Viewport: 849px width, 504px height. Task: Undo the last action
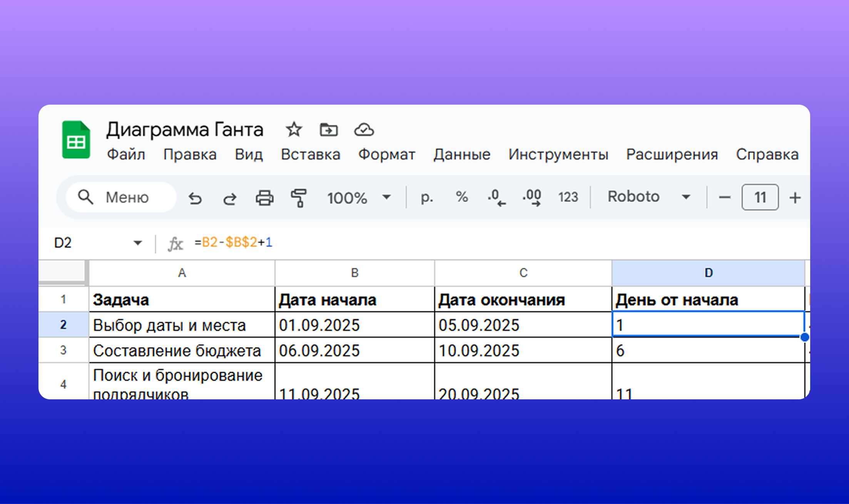(195, 198)
